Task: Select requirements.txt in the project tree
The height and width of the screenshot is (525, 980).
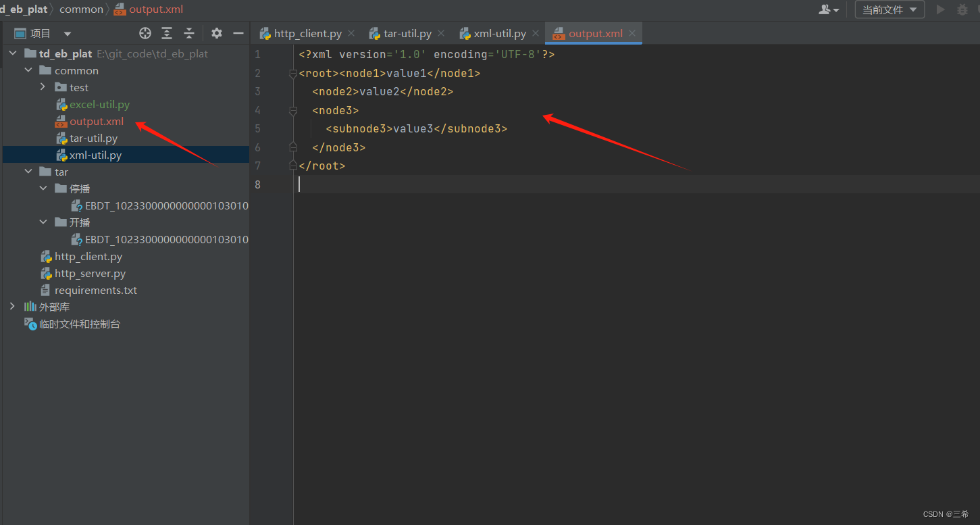Action: pos(96,289)
